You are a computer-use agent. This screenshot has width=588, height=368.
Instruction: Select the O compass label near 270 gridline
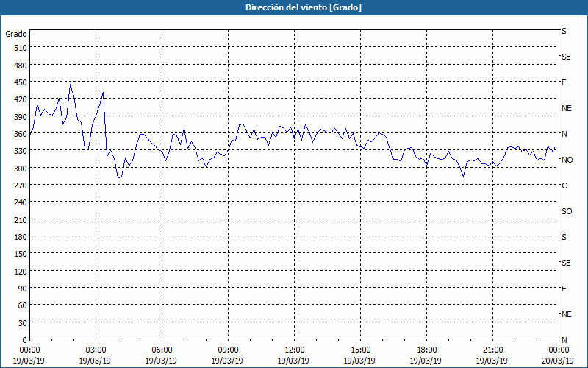point(564,186)
